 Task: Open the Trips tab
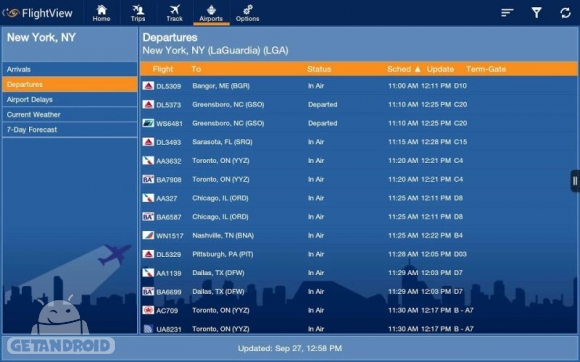138,13
